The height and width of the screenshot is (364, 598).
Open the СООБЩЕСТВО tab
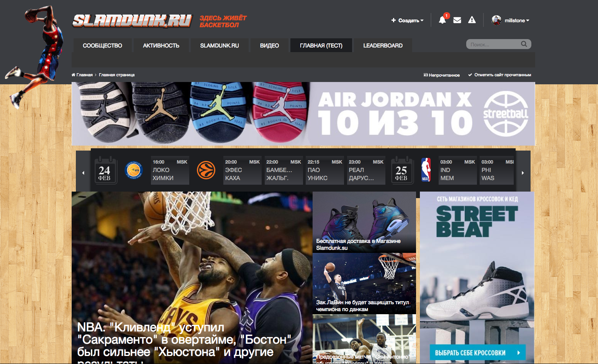(x=102, y=45)
